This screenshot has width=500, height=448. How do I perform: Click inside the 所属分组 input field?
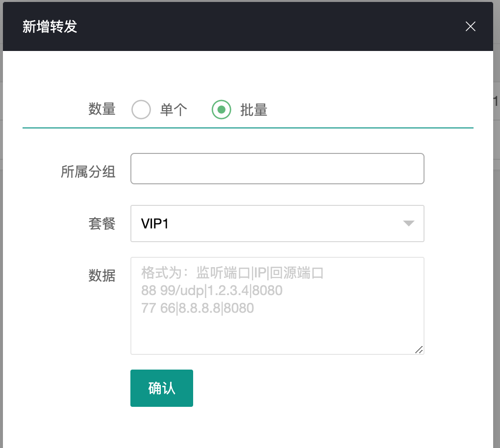pyautogui.click(x=277, y=168)
